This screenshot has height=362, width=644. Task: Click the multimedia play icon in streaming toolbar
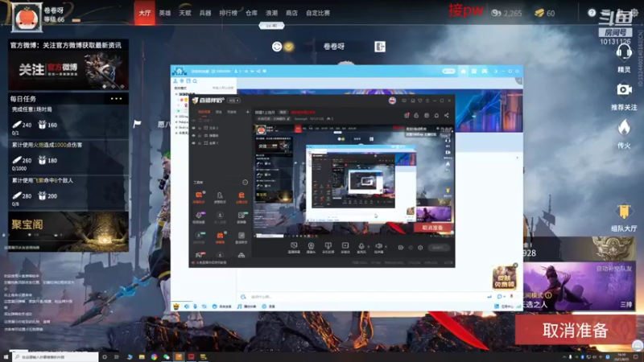[x=345, y=245]
